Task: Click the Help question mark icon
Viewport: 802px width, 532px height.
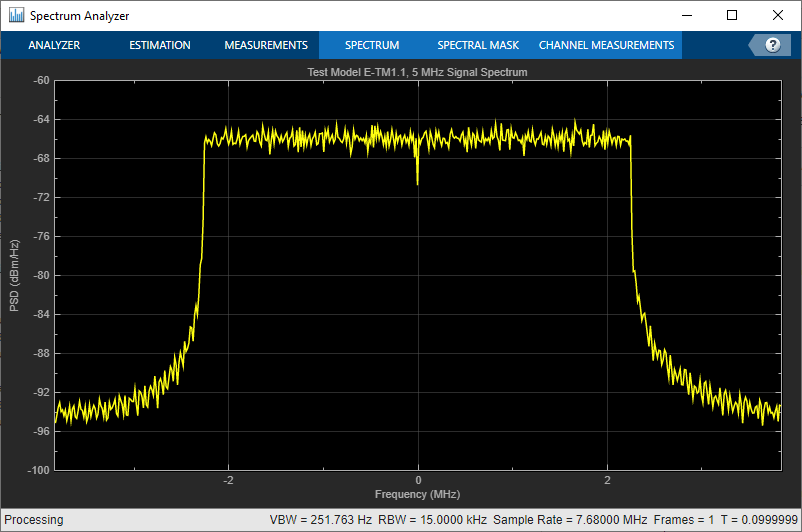Action: [772, 45]
